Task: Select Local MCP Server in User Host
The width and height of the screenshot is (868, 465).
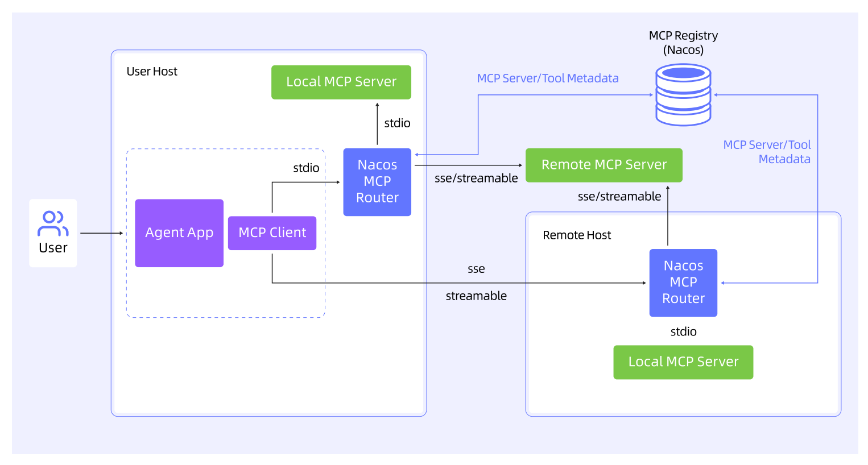Action: coord(341,82)
